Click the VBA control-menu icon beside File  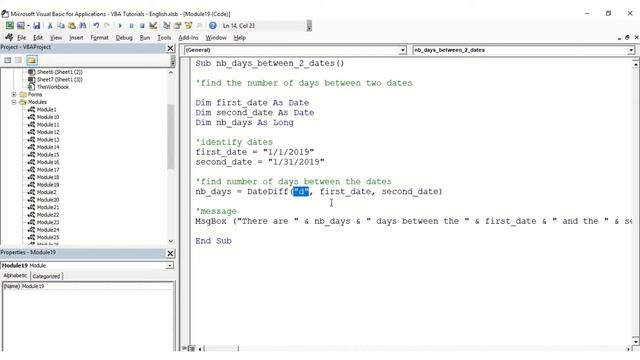[9, 37]
